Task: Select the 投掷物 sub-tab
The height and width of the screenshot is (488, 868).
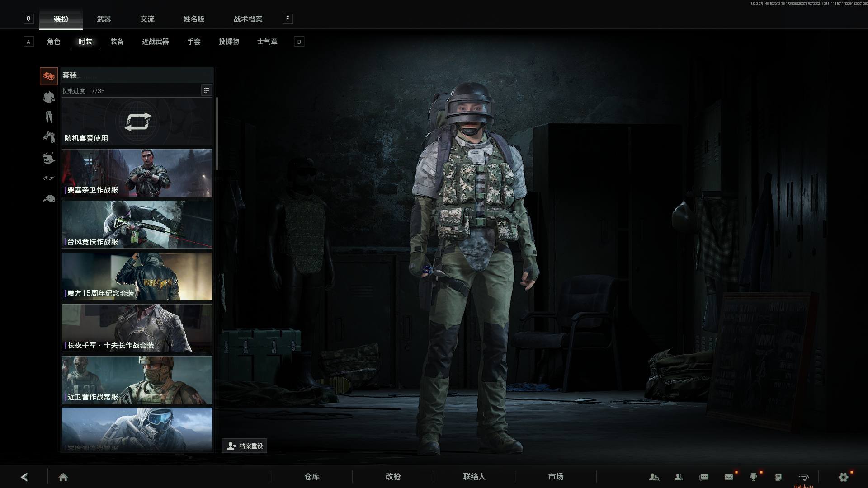Action: click(229, 42)
